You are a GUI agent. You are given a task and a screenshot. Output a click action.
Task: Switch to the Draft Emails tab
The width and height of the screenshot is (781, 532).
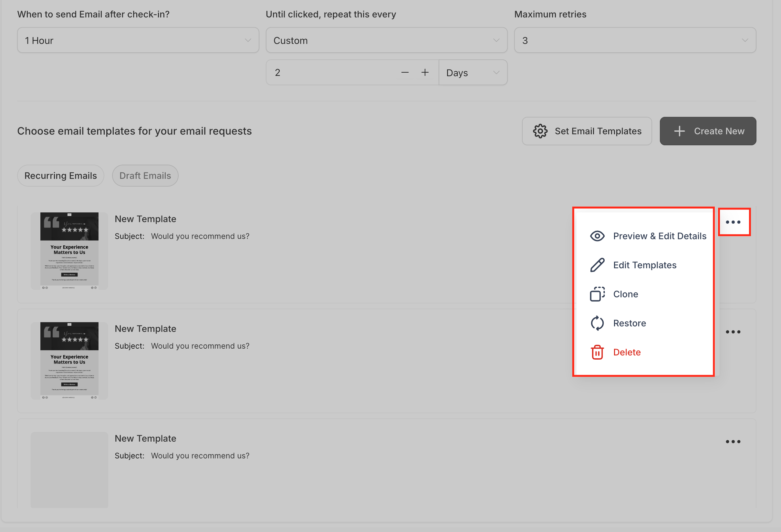[x=145, y=176]
